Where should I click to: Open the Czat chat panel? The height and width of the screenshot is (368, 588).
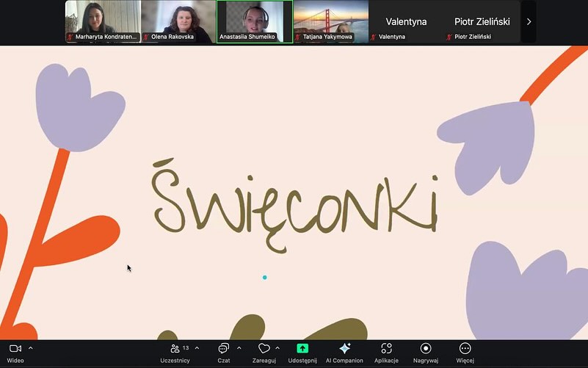[223, 348]
